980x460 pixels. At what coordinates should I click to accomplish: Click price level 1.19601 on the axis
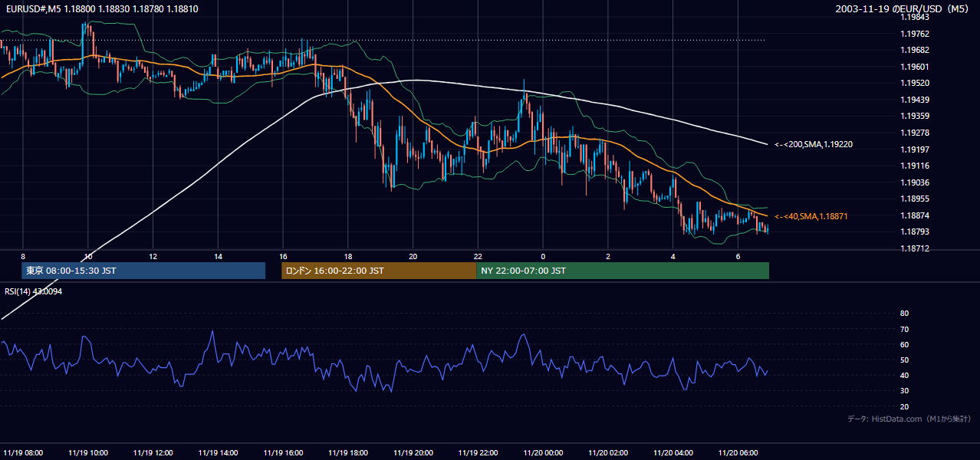[x=914, y=67]
